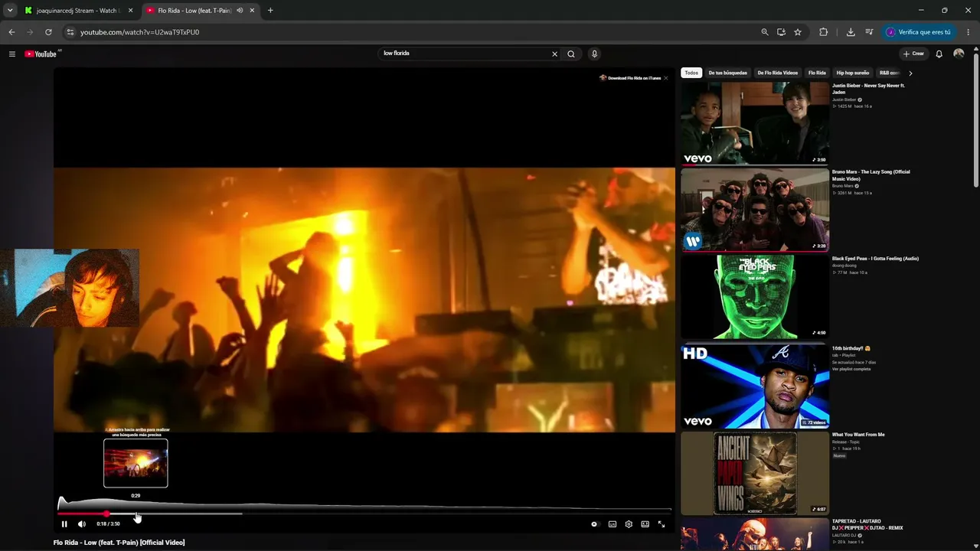Open a new browser tab
Screen dimensions: 980x551
(x=270, y=11)
